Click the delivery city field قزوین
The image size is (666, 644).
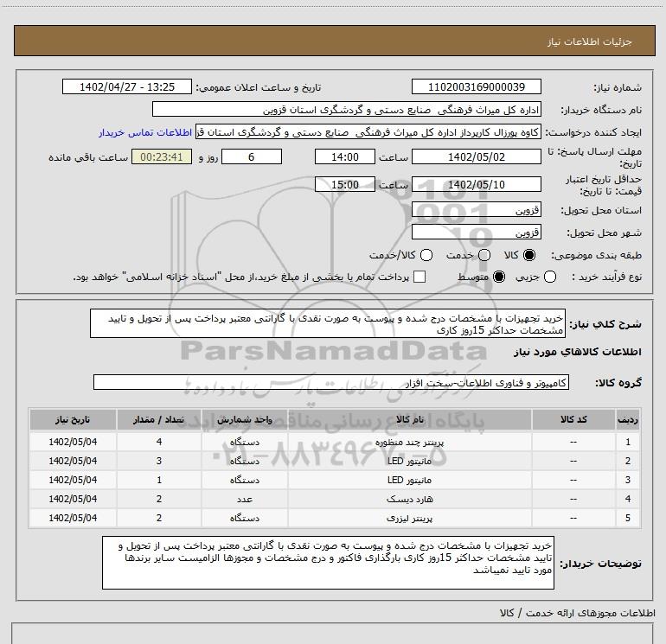click(476, 233)
